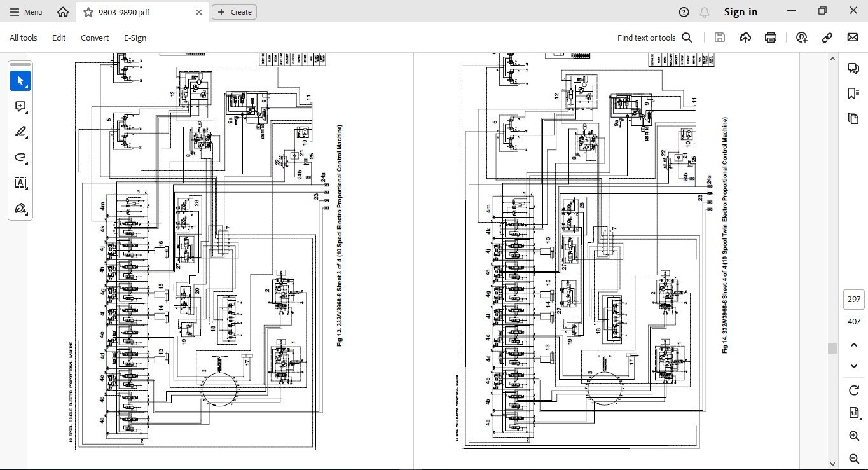Open the page display settings icon
Image resolution: width=868 pixels, height=470 pixels.
click(854, 413)
